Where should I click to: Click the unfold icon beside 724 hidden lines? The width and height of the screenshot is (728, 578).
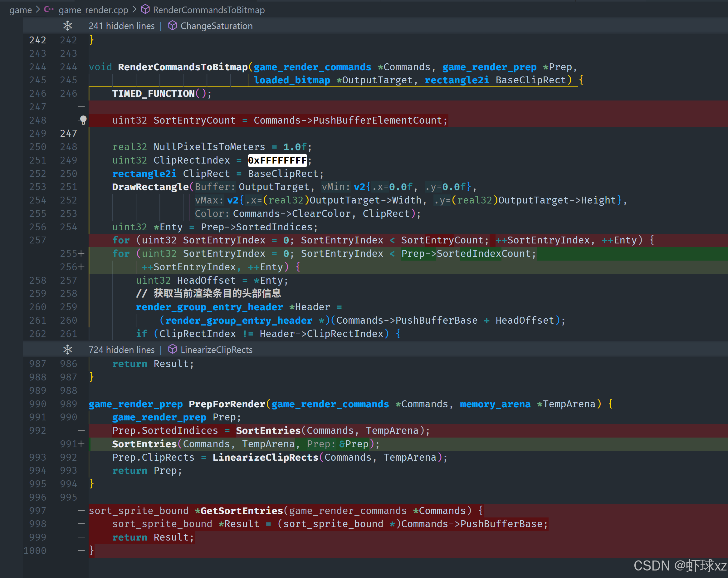tap(67, 350)
